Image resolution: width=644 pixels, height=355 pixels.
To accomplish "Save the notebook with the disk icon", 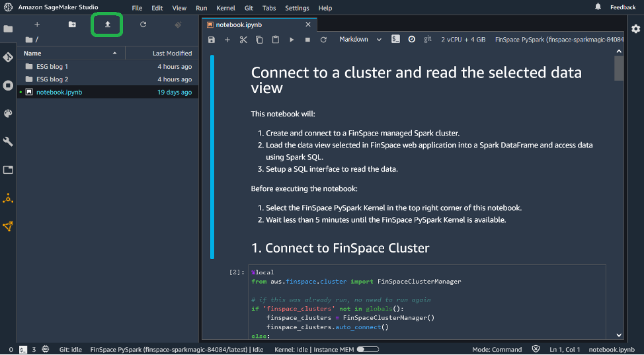I will click(212, 40).
